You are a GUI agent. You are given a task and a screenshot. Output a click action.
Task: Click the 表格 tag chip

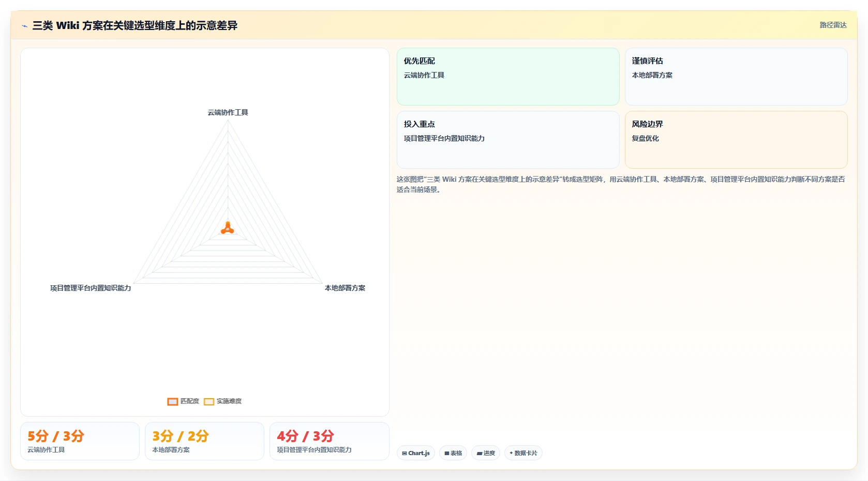(453, 453)
